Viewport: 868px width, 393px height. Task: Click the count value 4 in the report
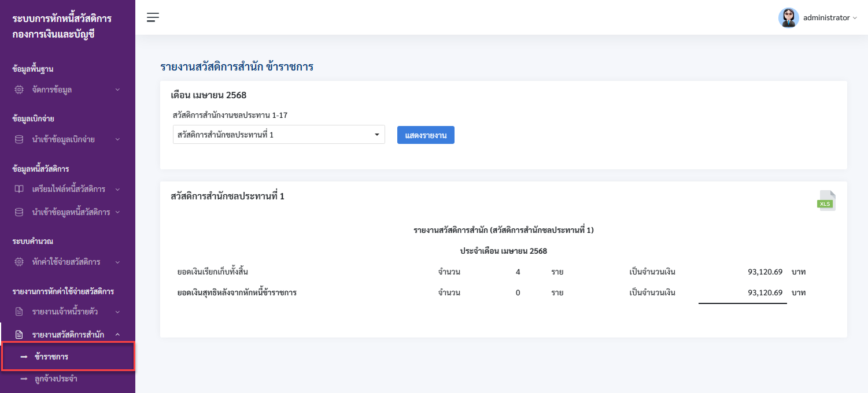coord(518,272)
